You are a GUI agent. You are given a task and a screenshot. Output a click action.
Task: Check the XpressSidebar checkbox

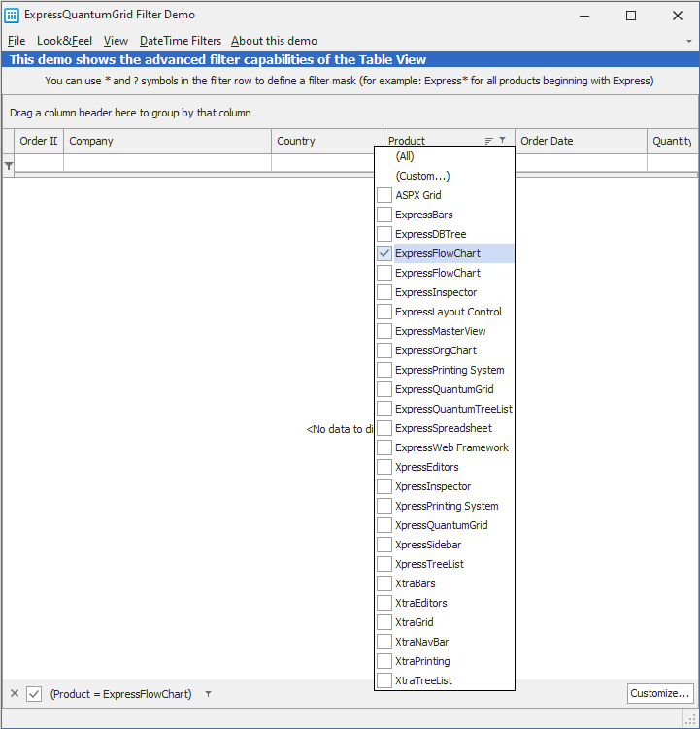click(x=384, y=545)
